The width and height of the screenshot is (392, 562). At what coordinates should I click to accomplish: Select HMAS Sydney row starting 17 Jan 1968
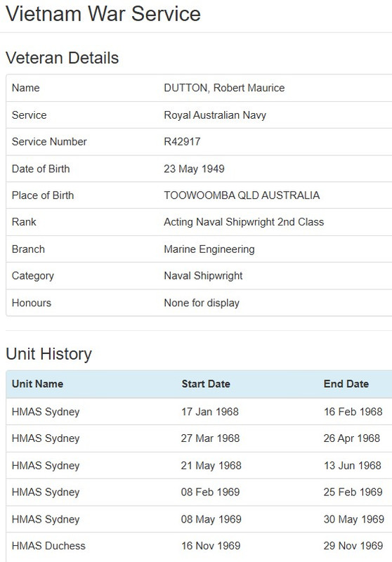(199, 412)
